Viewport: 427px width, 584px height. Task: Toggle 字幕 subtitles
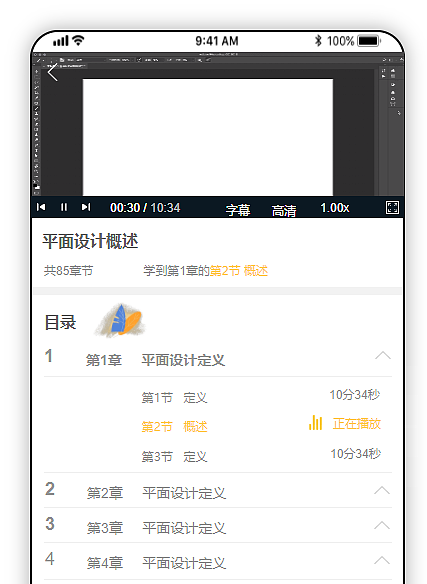[x=238, y=210]
